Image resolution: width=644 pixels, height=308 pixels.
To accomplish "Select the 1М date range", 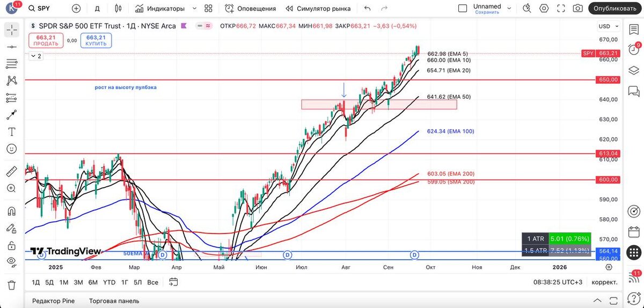I will click(64, 282).
